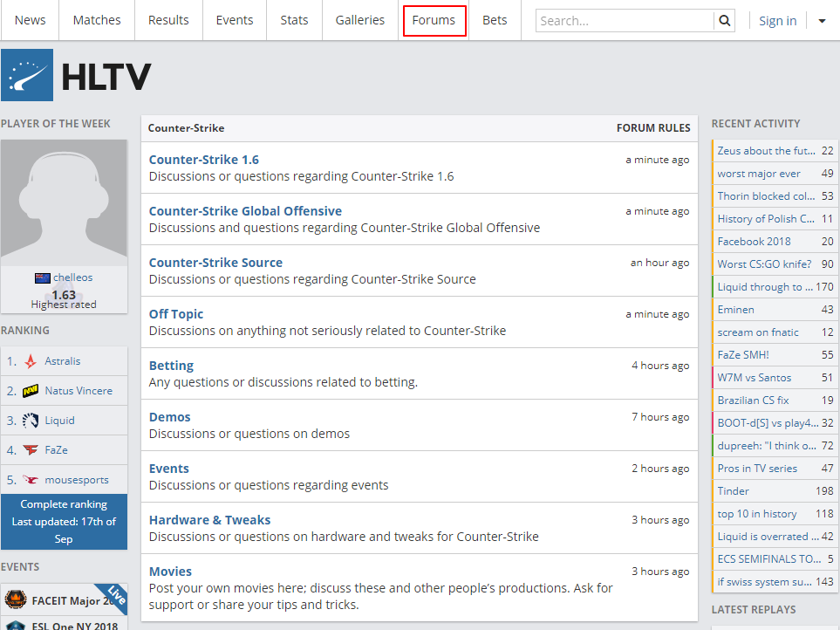The image size is (840, 630).
Task: Open the Counter-Strike 1.6 forum
Action: [203, 160]
